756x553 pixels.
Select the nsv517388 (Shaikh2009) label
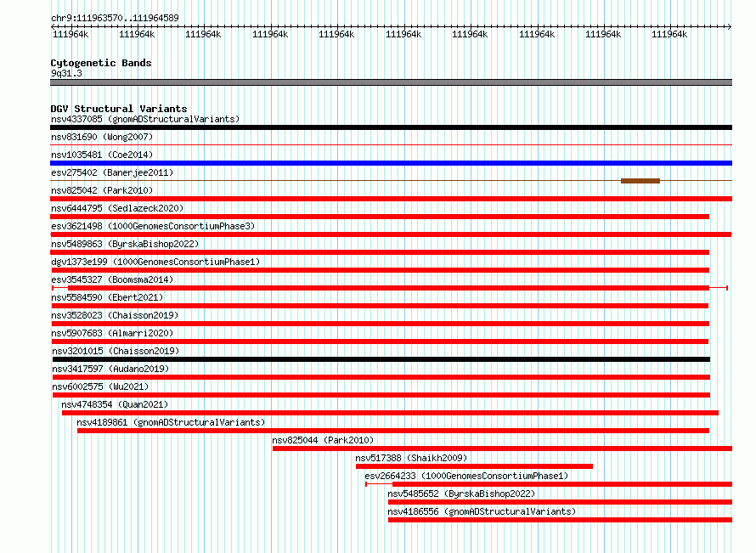(411, 458)
